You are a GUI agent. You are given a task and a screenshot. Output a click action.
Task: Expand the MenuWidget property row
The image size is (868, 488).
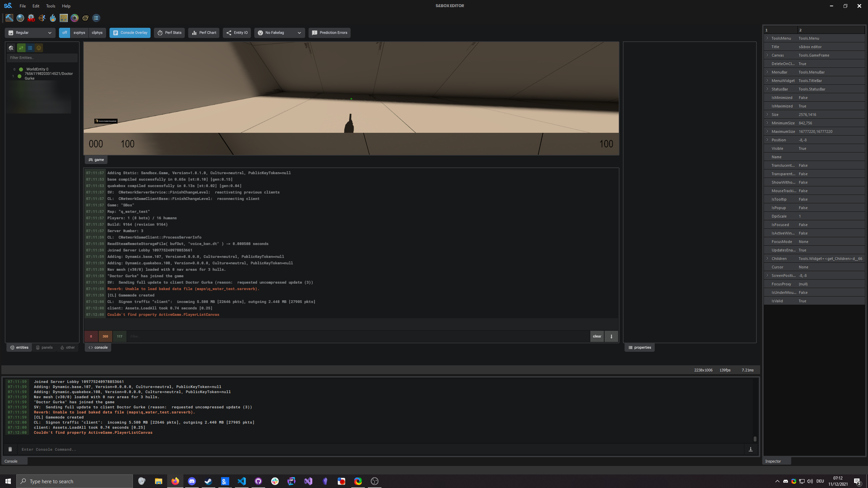tap(767, 80)
